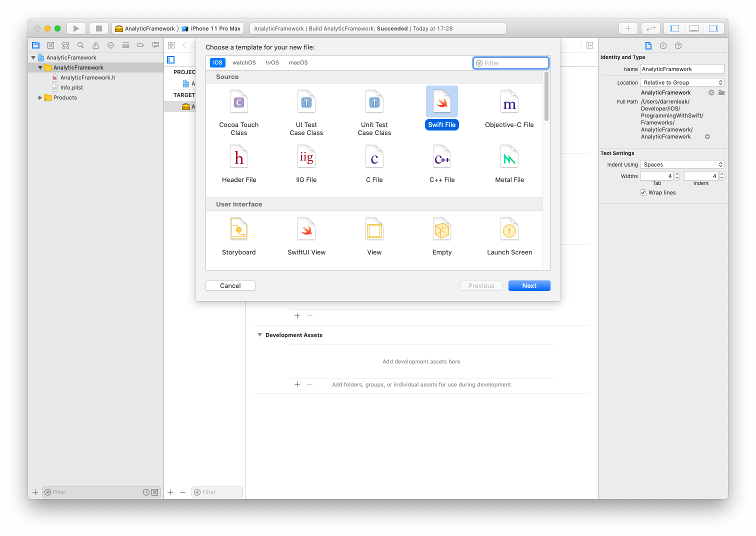Select the Storyboard template
Viewport: 756px width, 536px height.
click(x=239, y=236)
